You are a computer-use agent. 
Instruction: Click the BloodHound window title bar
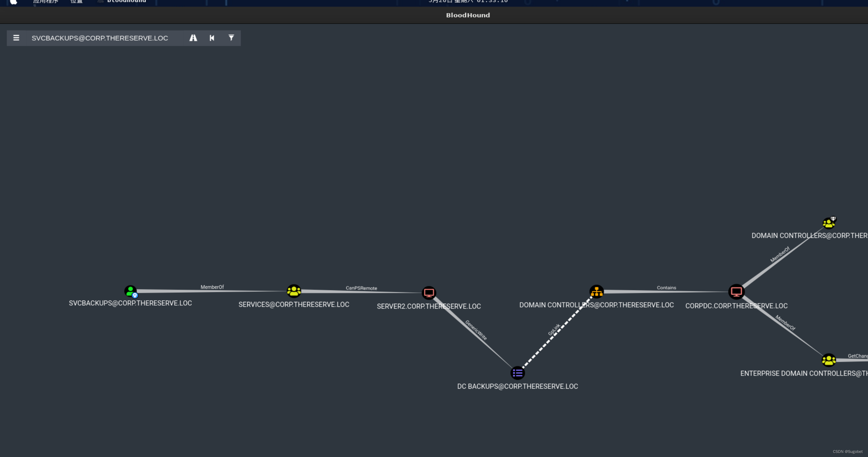tap(434, 15)
